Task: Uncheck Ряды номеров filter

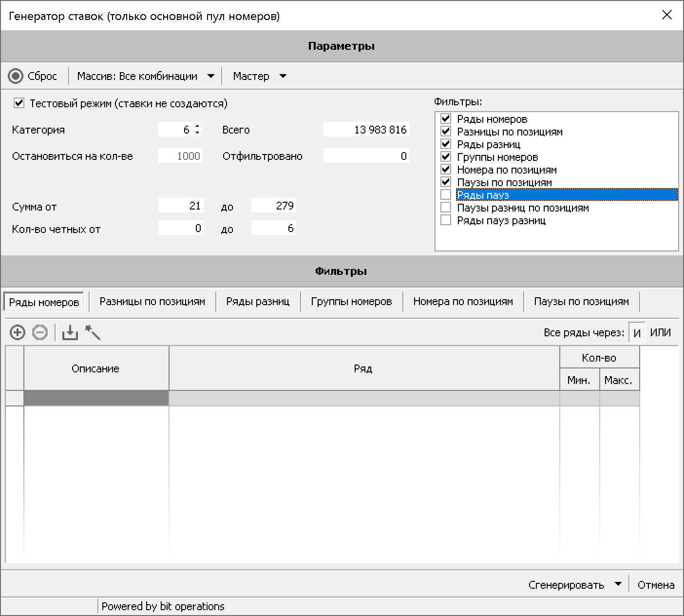Action: tap(446, 118)
